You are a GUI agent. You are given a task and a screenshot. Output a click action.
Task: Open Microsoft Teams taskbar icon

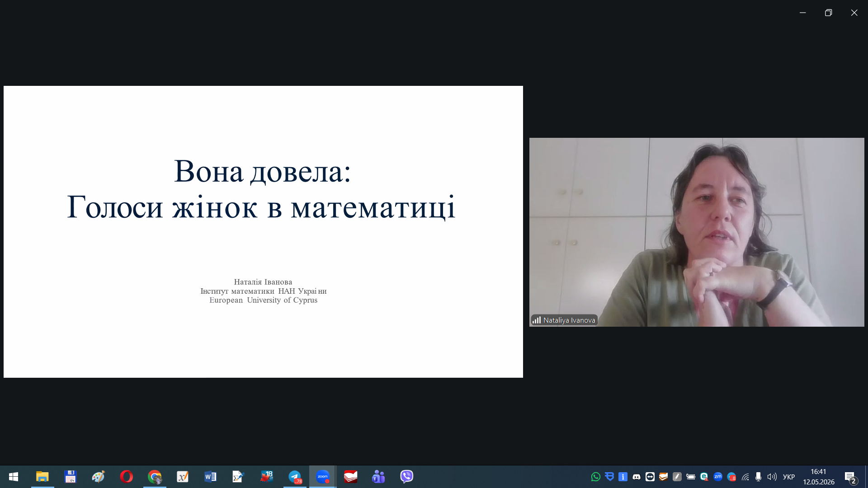[x=379, y=477]
